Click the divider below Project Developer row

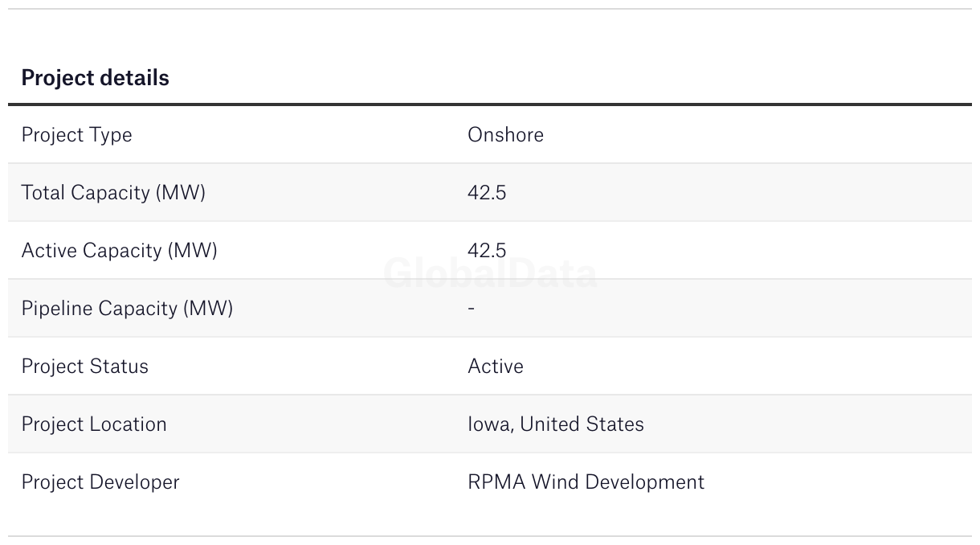click(490, 536)
